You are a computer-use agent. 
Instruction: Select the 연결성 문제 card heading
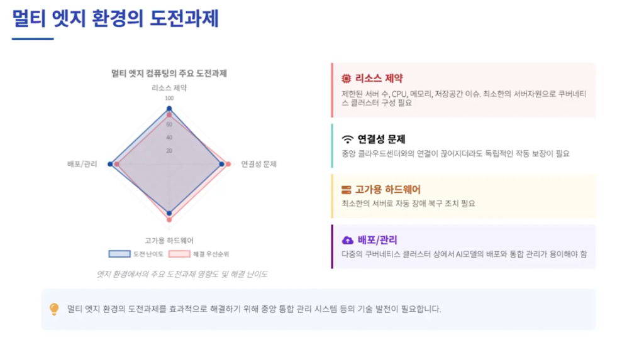coord(382,139)
